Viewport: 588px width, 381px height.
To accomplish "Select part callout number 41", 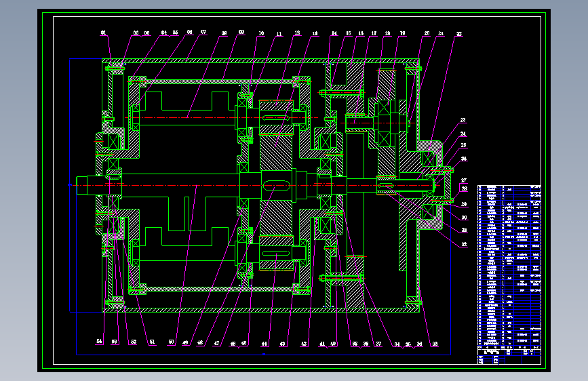I will pyautogui.click(x=322, y=344).
